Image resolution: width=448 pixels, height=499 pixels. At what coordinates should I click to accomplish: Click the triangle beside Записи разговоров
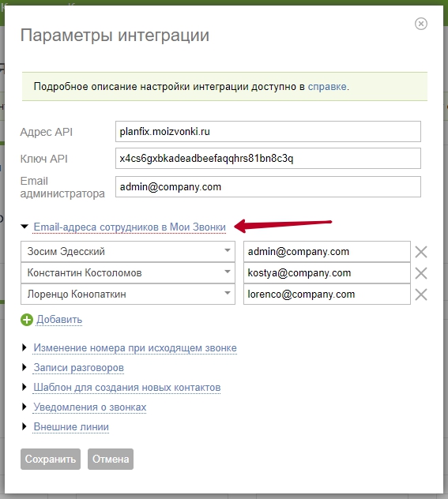pos(24,367)
